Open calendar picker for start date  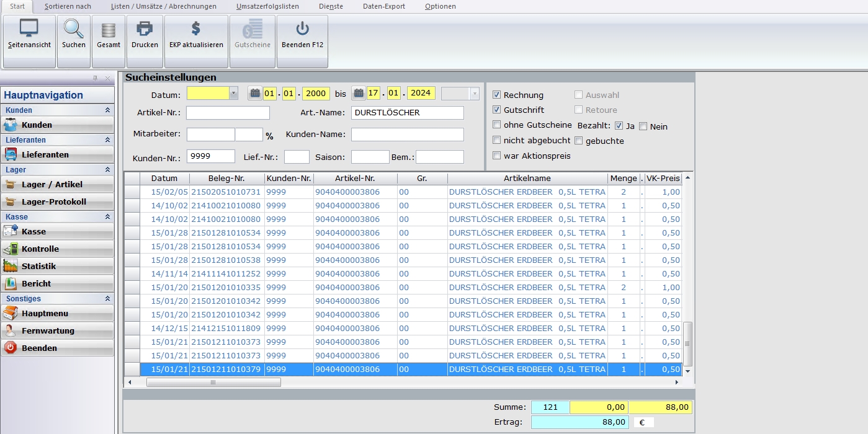point(254,94)
